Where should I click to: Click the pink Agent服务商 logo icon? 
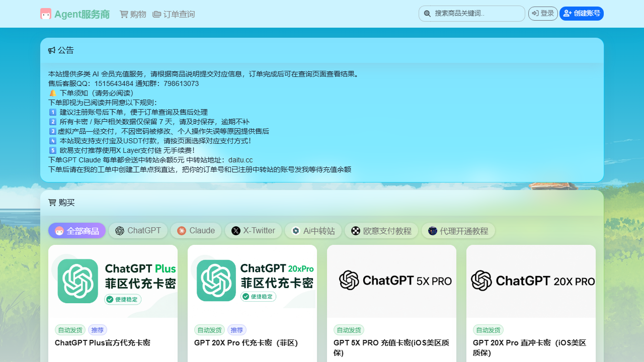[x=46, y=14]
